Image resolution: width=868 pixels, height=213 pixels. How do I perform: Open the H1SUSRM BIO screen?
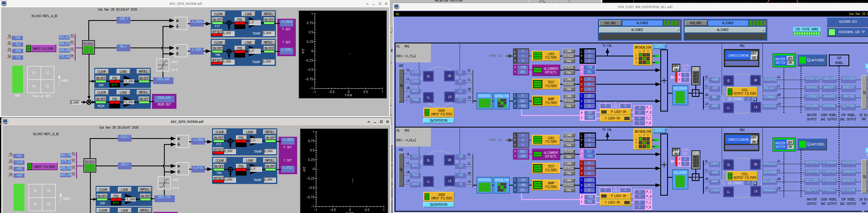pyautogui.click(x=847, y=21)
